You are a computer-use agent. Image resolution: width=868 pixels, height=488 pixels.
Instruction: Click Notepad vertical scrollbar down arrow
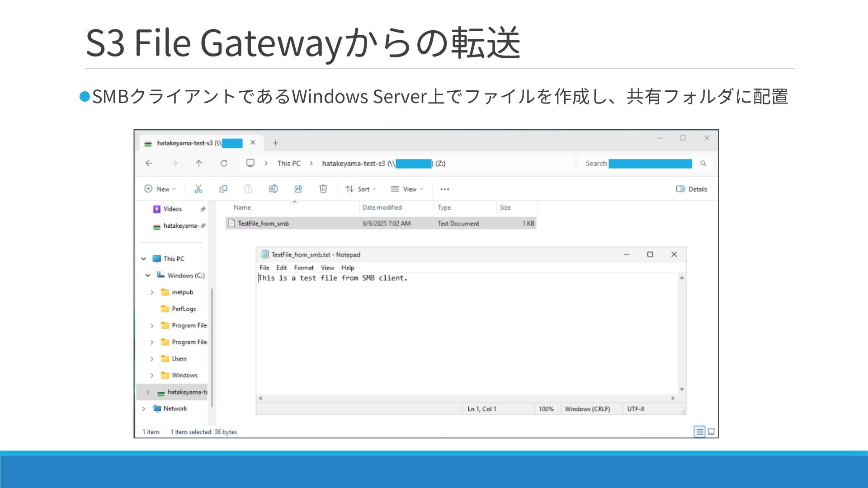(x=682, y=389)
